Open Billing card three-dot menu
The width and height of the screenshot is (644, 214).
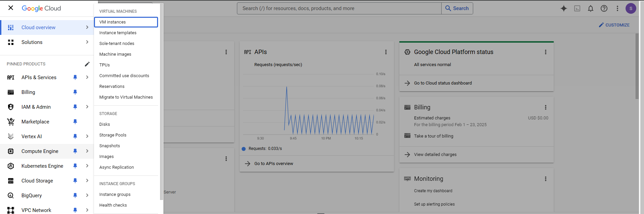click(546, 107)
